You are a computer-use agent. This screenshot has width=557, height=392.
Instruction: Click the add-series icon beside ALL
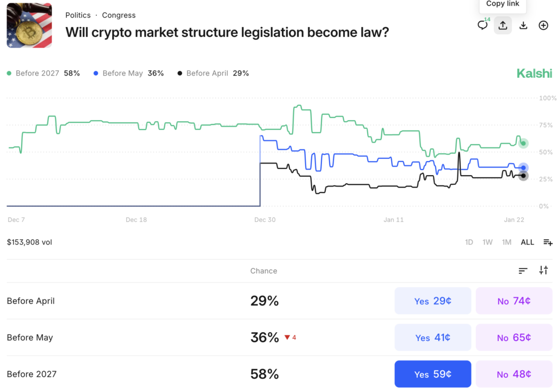click(x=548, y=242)
